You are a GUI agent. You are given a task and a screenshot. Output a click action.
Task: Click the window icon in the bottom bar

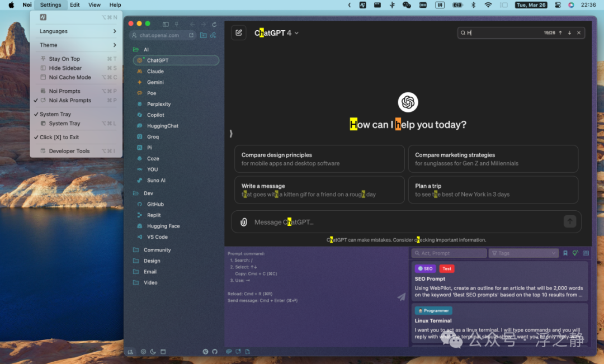coord(163,351)
